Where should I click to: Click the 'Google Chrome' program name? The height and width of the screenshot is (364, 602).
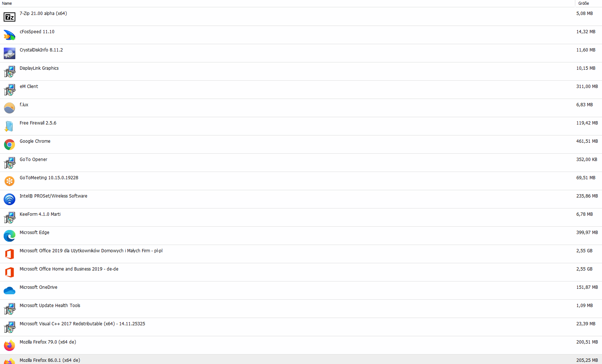click(x=35, y=141)
